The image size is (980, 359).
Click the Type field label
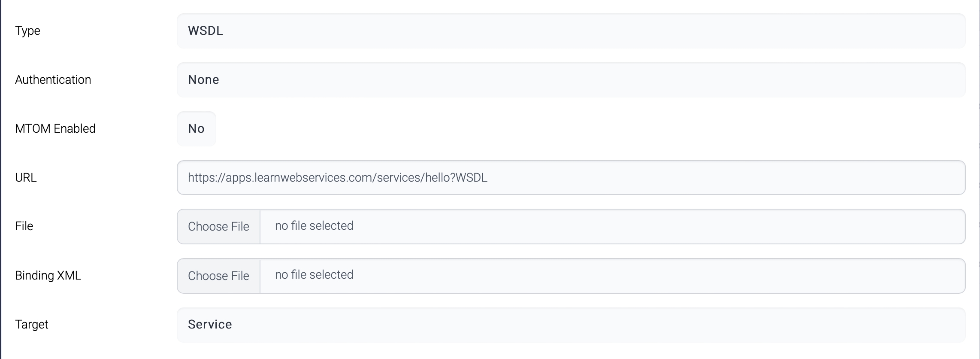point(27,31)
